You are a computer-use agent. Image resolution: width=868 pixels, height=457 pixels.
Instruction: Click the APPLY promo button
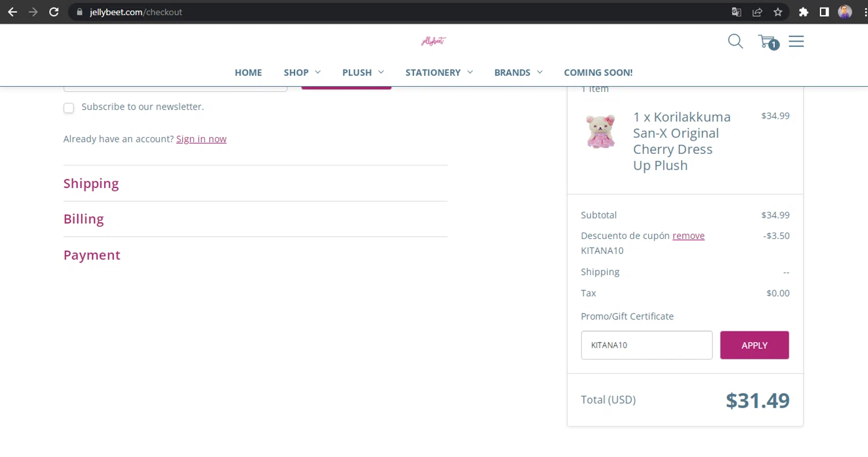(x=755, y=345)
